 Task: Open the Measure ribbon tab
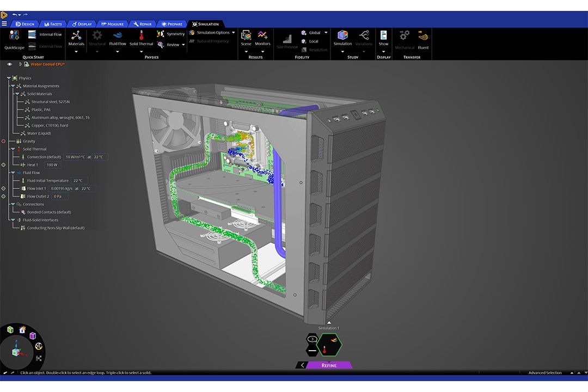(x=112, y=24)
